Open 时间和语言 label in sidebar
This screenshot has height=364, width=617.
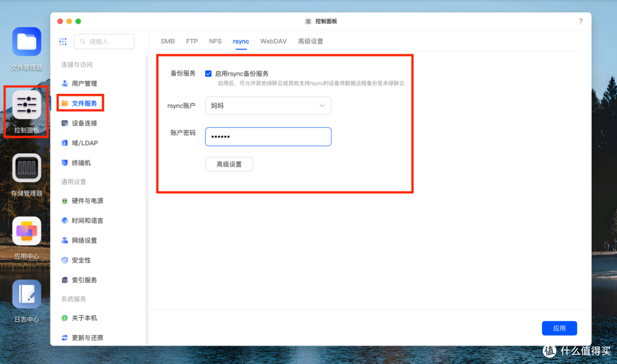click(87, 221)
